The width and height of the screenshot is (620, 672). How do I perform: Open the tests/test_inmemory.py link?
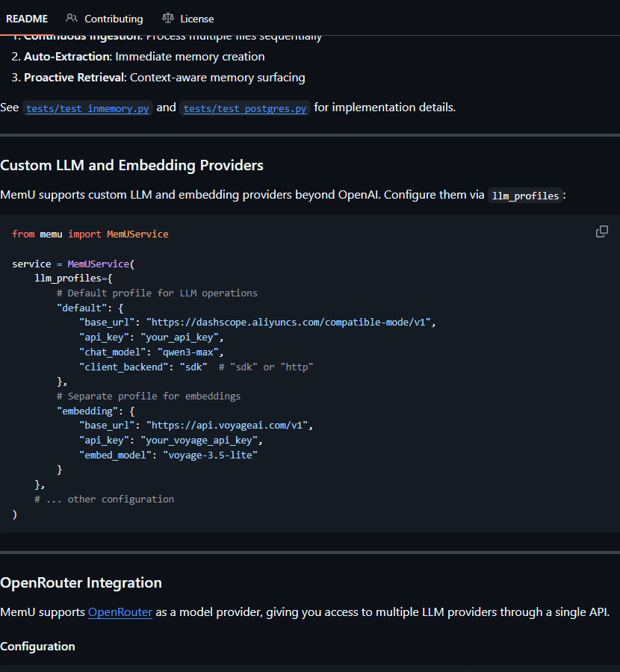(87, 108)
